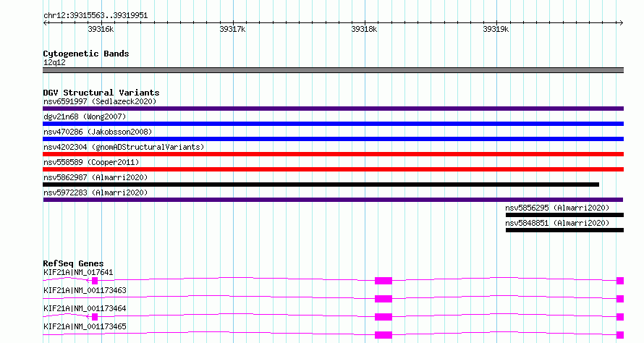
Task: Click the nsv5848851 (Almarri2020) label
Action: (x=557, y=223)
